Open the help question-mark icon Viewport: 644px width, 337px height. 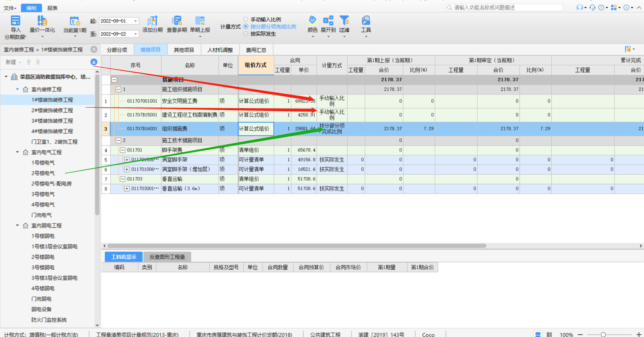point(601,7)
